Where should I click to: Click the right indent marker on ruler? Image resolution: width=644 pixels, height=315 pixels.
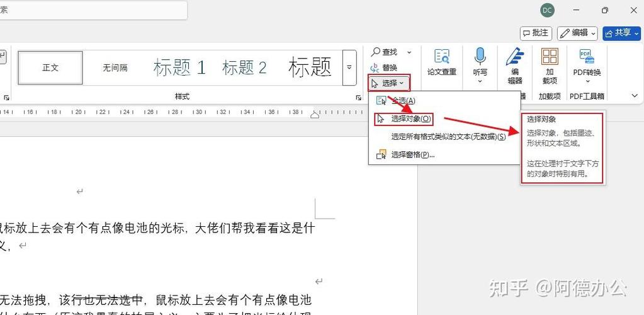click(x=315, y=115)
